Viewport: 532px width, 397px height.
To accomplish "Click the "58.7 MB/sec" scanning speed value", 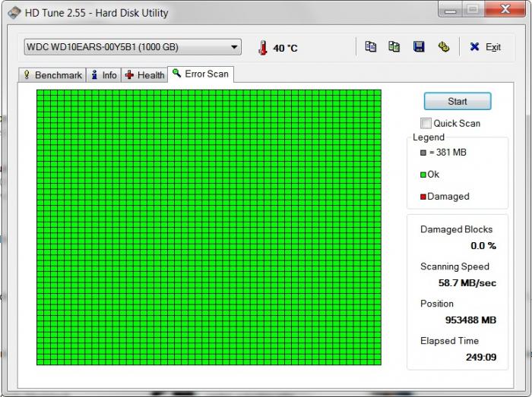I will tap(467, 283).
